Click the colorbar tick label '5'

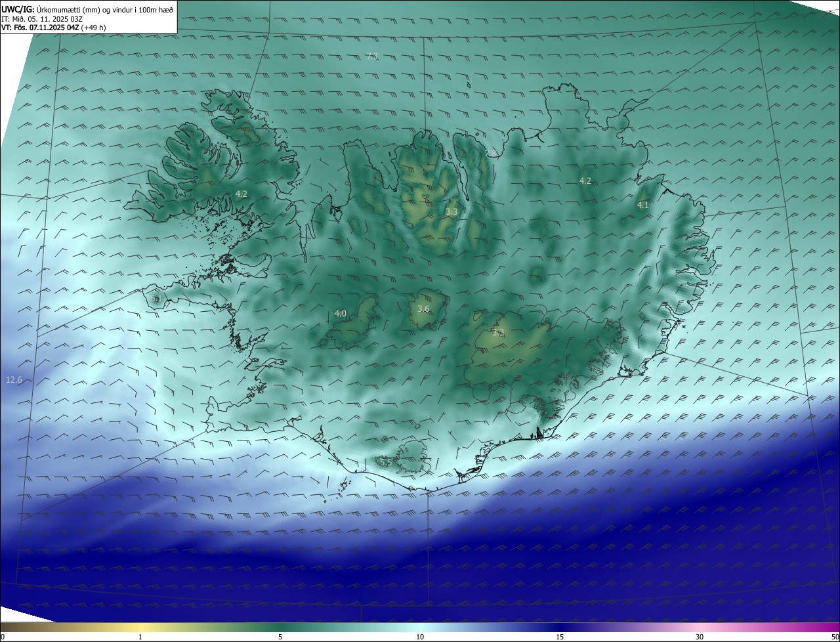click(x=280, y=637)
